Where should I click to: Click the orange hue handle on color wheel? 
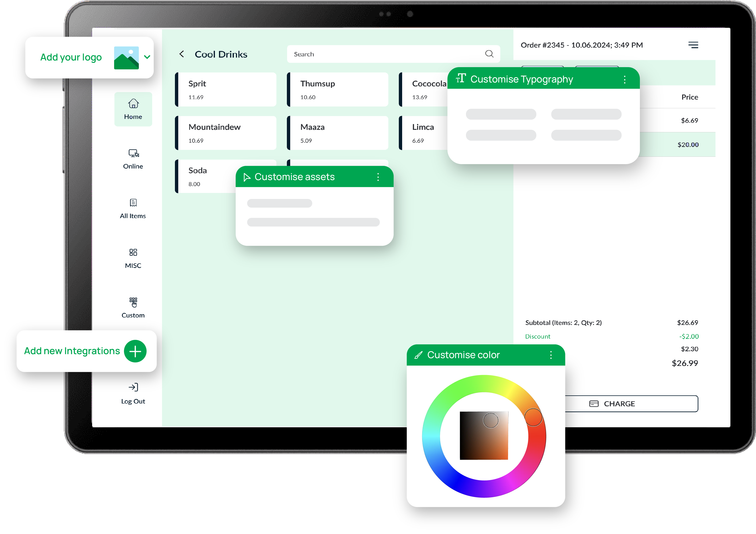pos(533,417)
